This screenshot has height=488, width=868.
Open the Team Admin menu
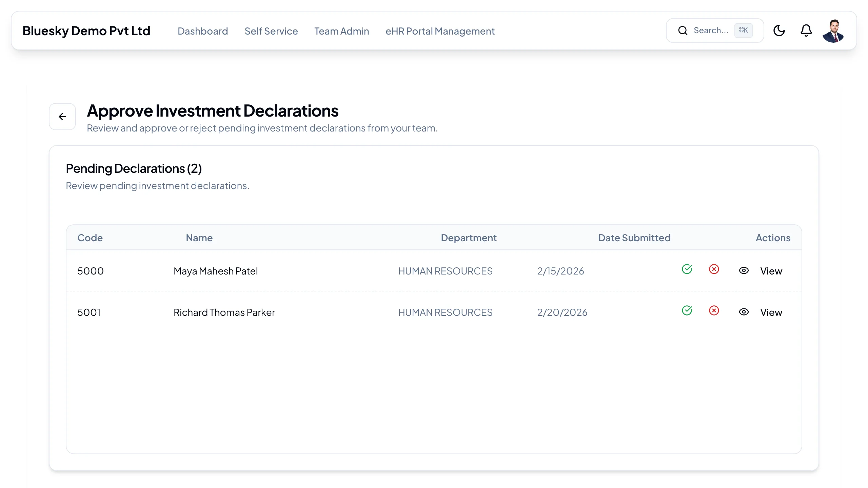click(x=342, y=31)
